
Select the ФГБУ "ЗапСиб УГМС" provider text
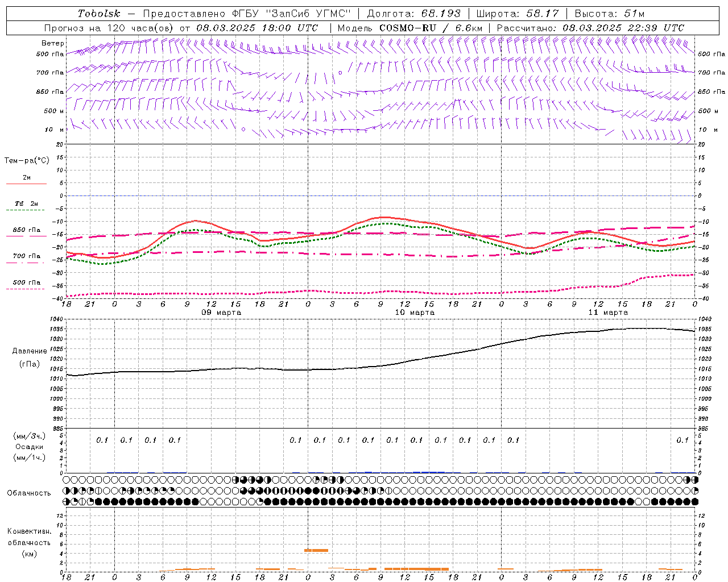click(x=292, y=14)
